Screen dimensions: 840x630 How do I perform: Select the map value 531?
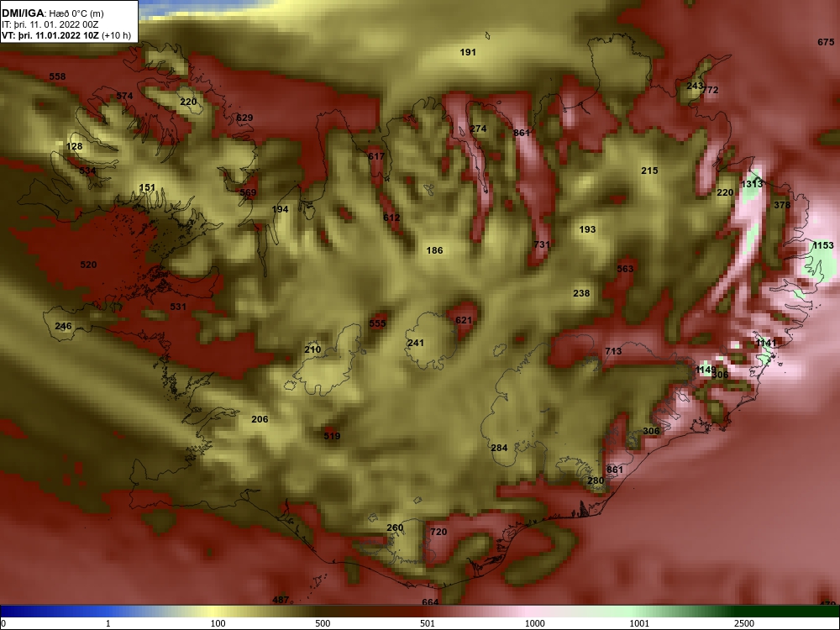178,307
